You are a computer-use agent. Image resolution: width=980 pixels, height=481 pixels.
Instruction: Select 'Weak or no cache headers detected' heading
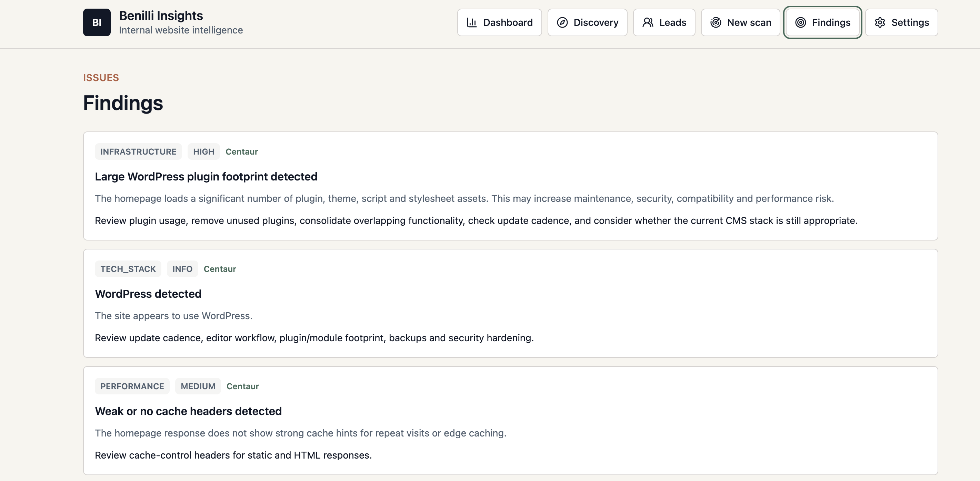point(188,411)
